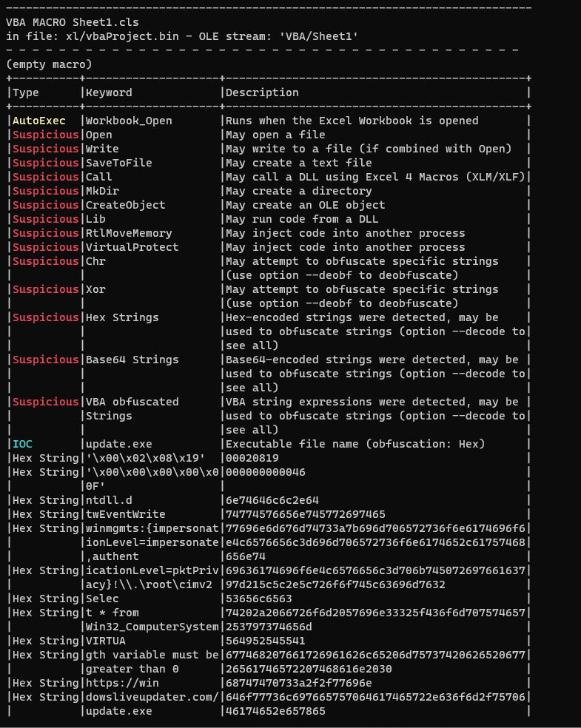This screenshot has height=728, width=581.
Task: Click the 'Keyword' column header
Action: tap(109, 92)
